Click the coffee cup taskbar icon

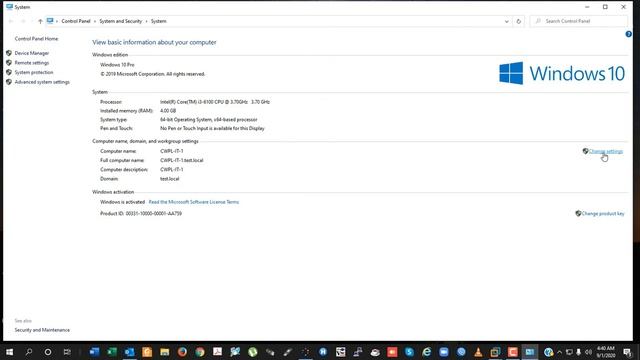tap(375, 352)
